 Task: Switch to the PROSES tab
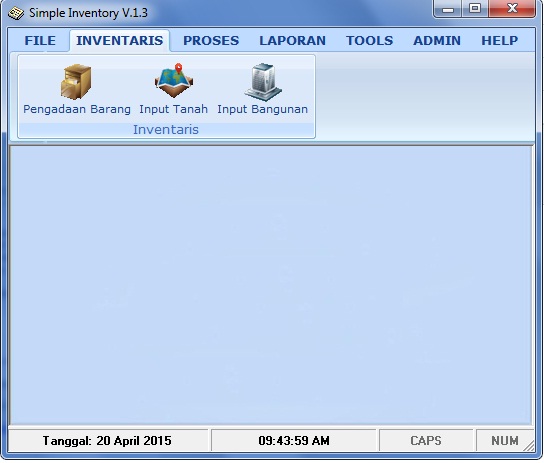point(211,41)
